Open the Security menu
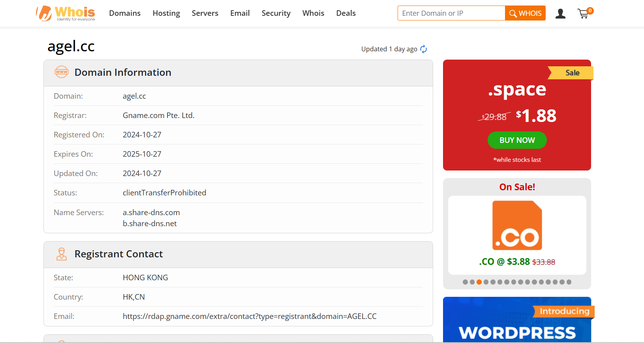The width and height of the screenshot is (644, 343). [276, 13]
